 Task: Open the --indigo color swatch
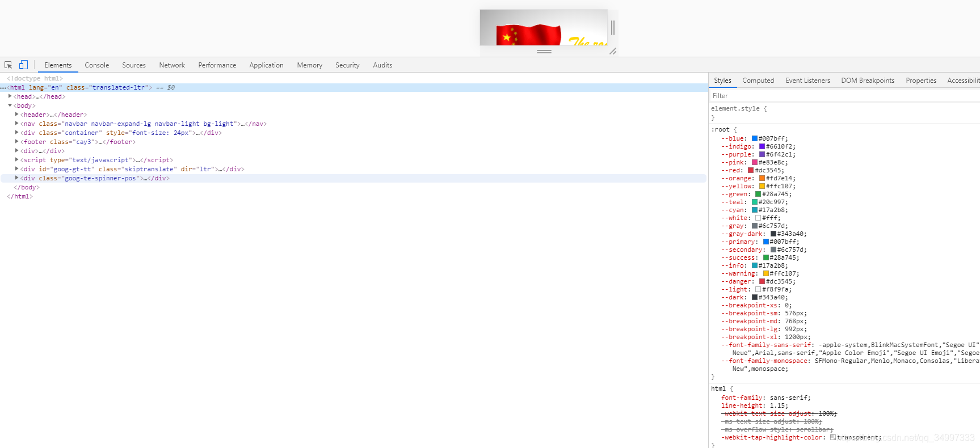coord(762,146)
